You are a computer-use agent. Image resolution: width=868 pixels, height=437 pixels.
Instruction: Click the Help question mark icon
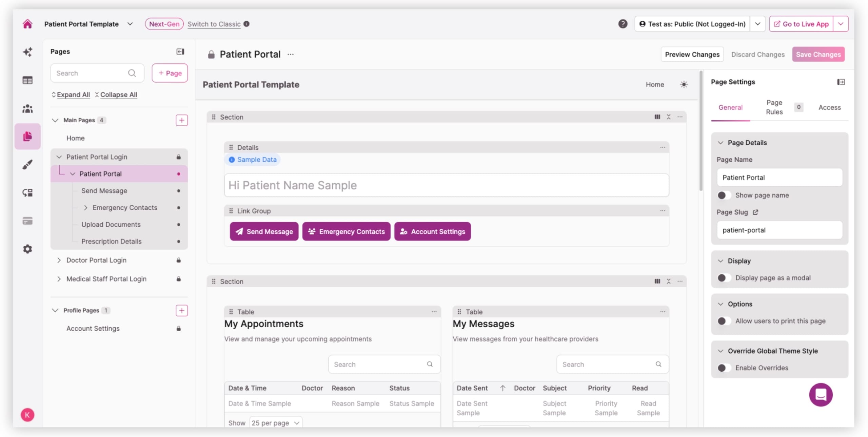pyautogui.click(x=623, y=24)
